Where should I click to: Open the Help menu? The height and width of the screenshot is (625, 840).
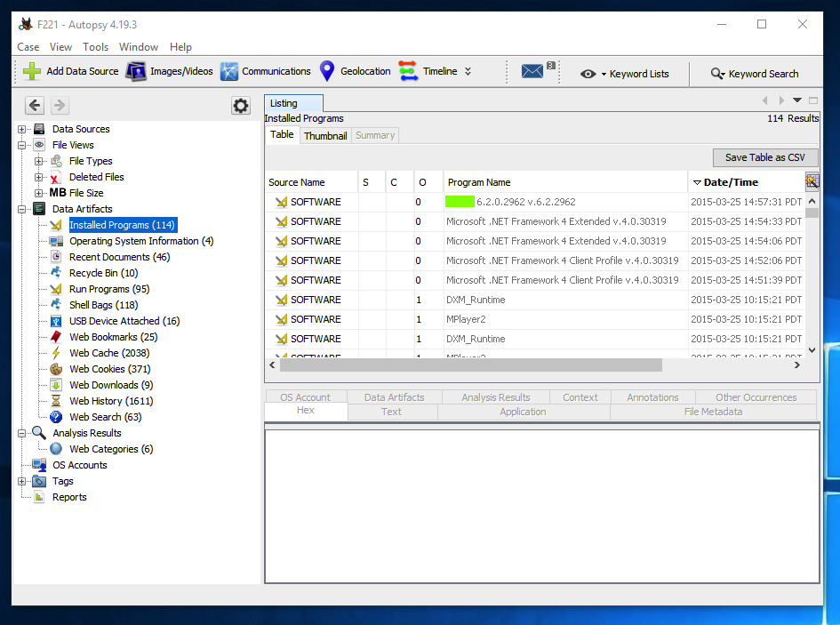point(180,47)
